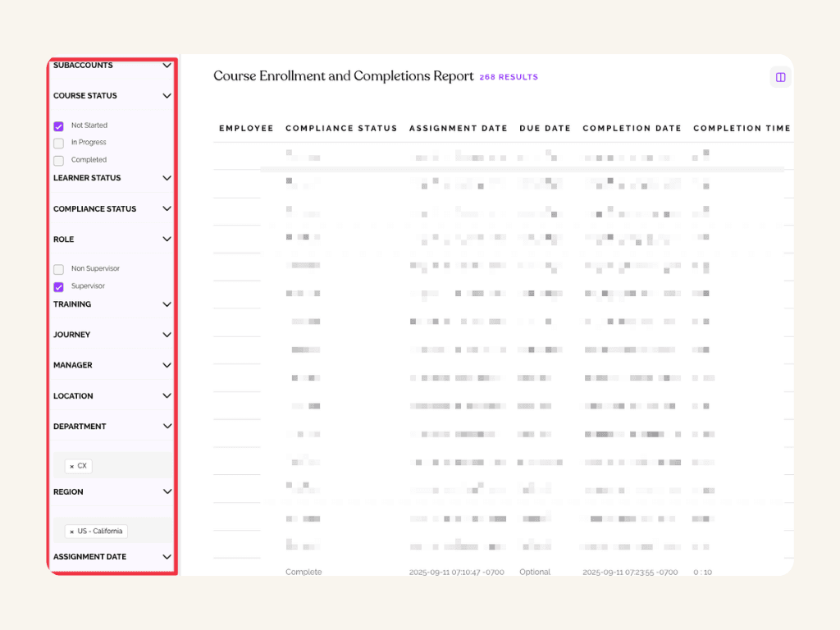
Task: Check the Not Started checkbox
Action: [59, 126]
